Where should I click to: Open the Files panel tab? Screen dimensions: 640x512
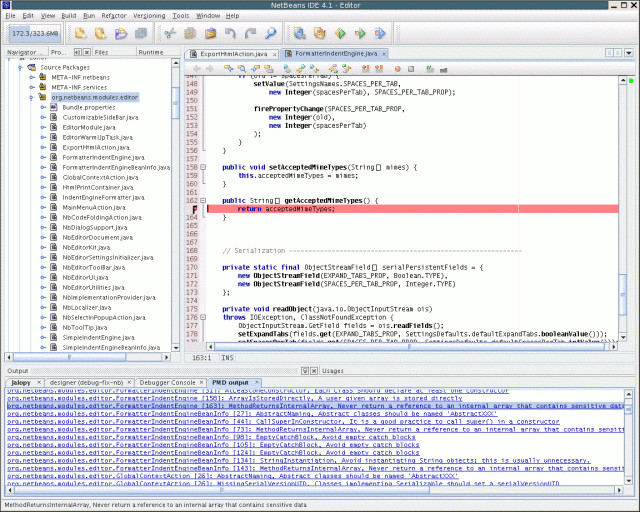pos(101,52)
